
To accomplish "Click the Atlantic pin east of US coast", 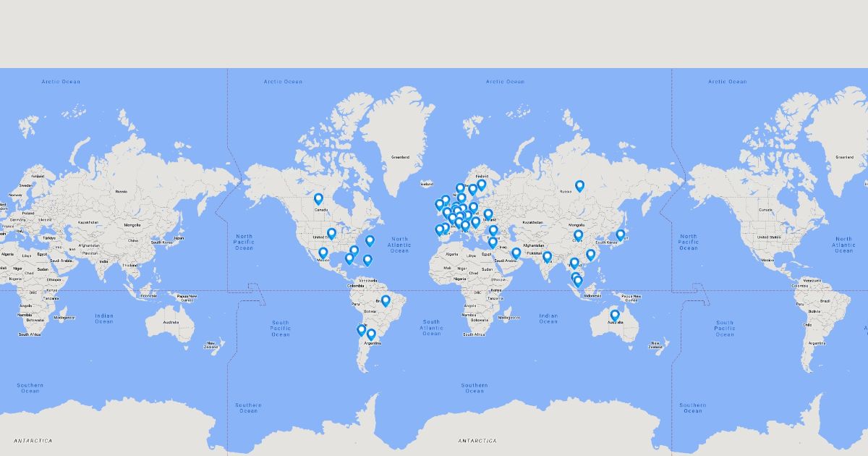I will [x=370, y=241].
